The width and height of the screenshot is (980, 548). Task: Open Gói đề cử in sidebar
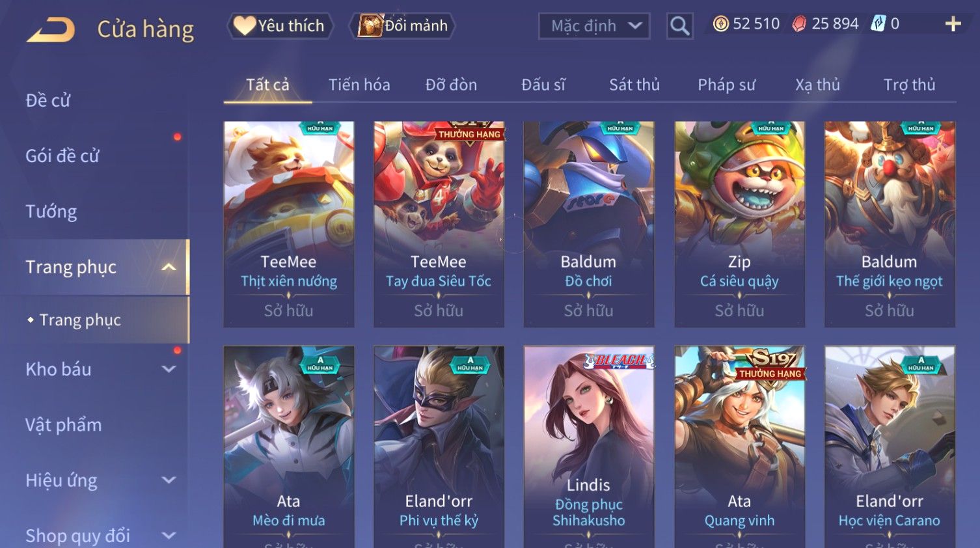point(62,156)
